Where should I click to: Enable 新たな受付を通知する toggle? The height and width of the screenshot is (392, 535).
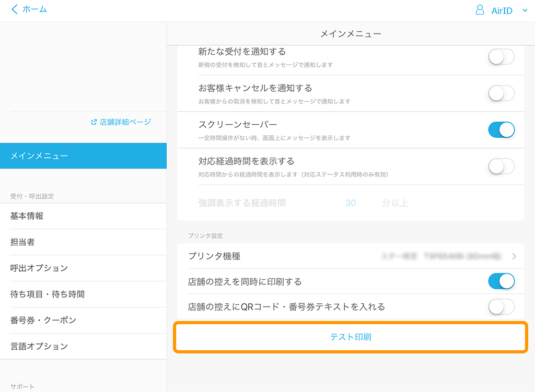[x=501, y=57]
